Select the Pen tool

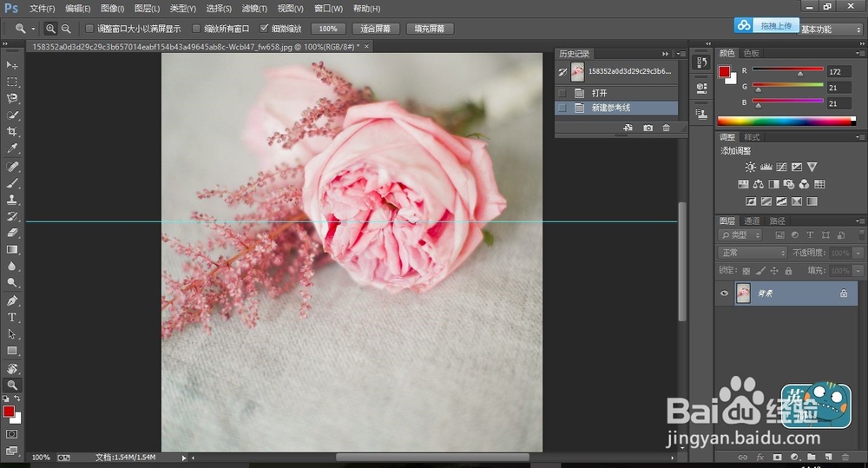[x=11, y=300]
